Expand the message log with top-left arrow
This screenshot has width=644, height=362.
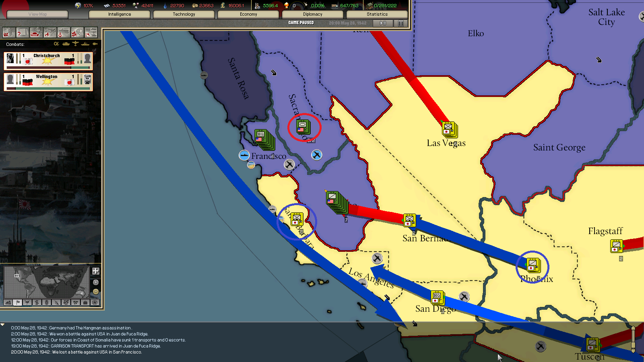click(x=3, y=325)
